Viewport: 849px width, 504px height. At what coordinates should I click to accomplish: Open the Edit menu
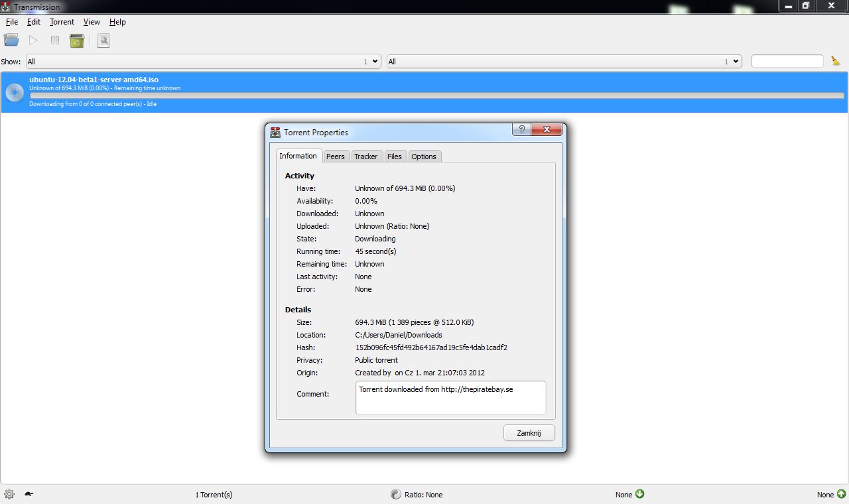34,22
